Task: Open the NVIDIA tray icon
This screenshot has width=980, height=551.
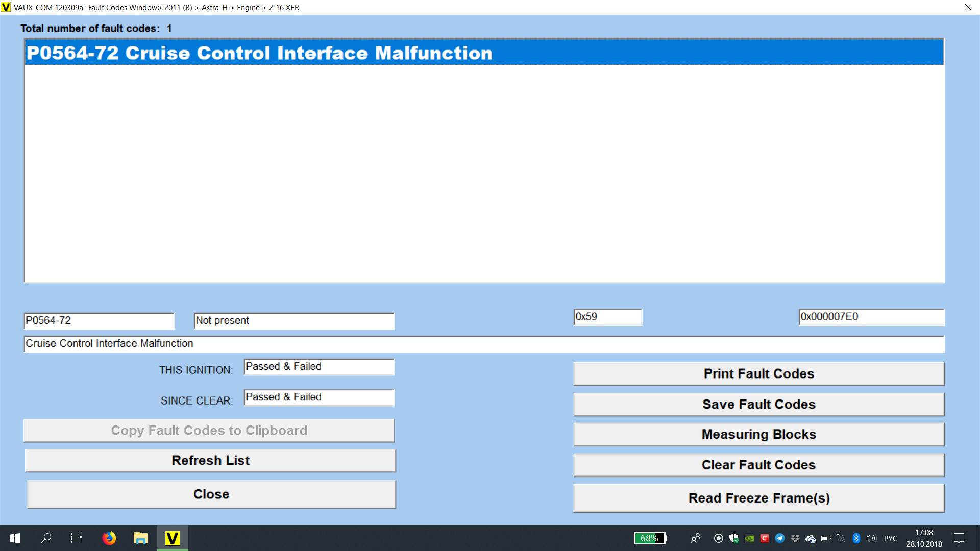Action: (x=749, y=538)
